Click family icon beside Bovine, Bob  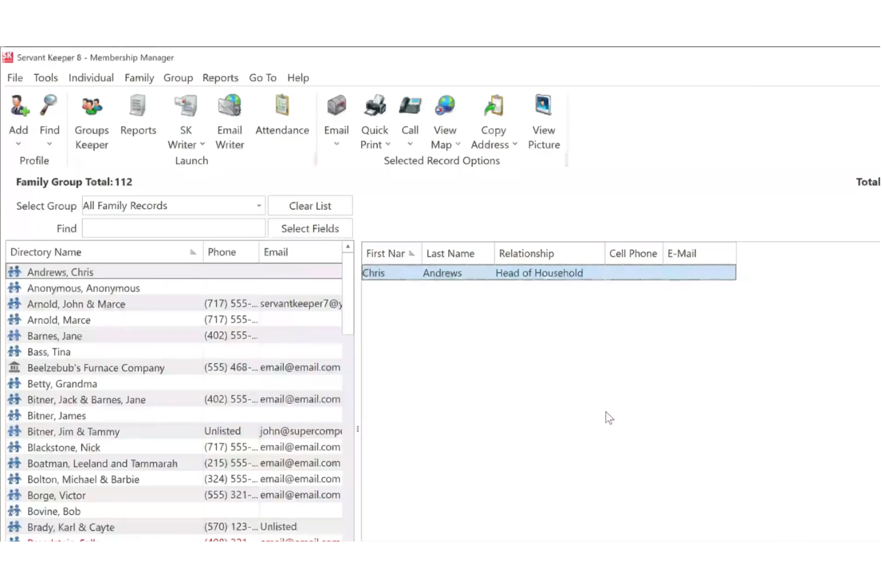click(x=14, y=511)
